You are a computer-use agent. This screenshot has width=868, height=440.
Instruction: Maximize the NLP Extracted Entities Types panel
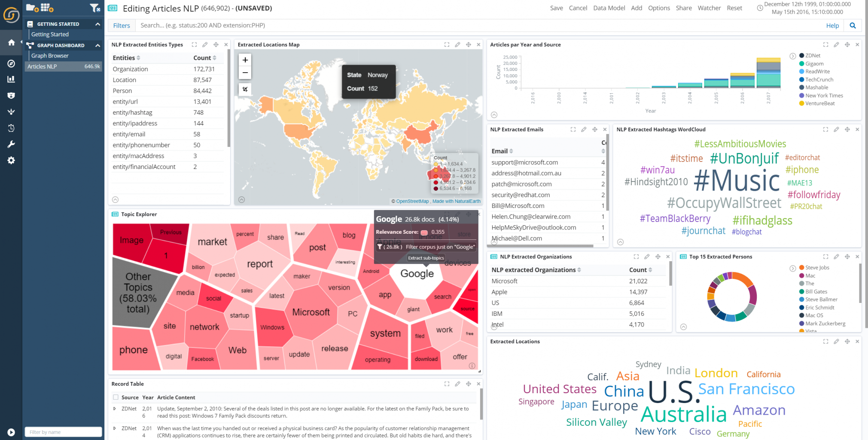[x=194, y=45]
